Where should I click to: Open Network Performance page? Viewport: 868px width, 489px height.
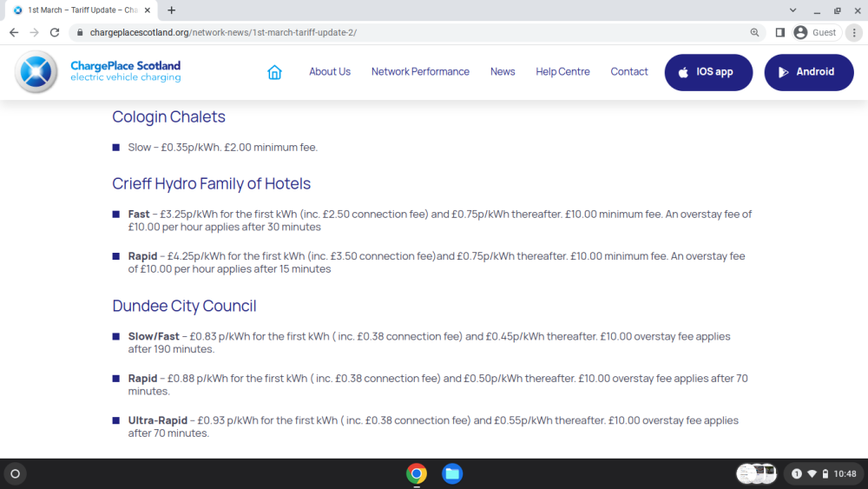pyautogui.click(x=420, y=71)
